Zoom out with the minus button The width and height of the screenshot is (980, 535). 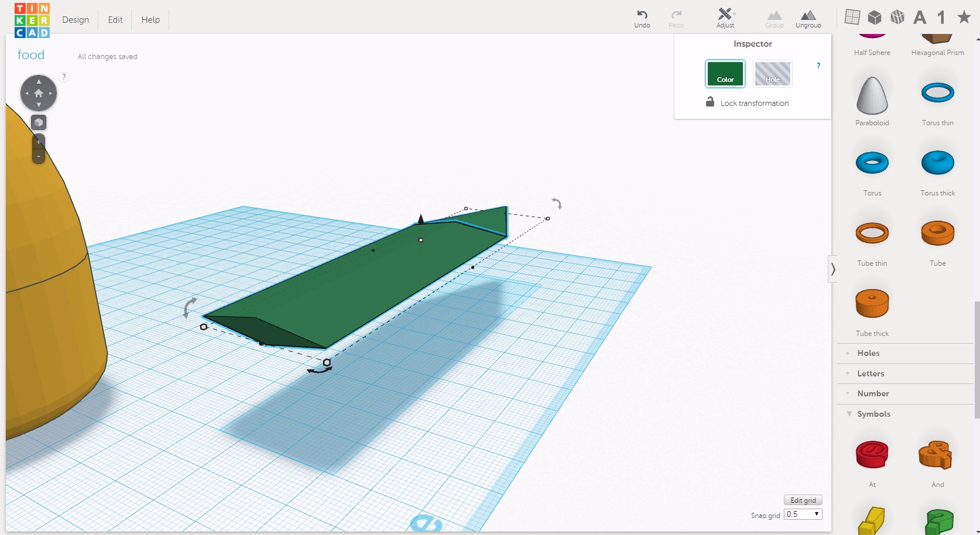click(x=39, y=156)
